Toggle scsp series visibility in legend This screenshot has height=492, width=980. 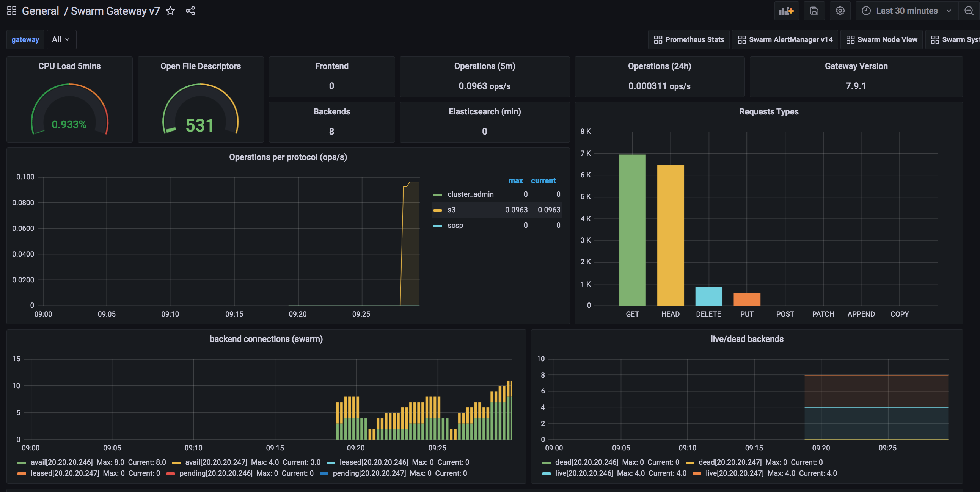click(x=455, y=226)
